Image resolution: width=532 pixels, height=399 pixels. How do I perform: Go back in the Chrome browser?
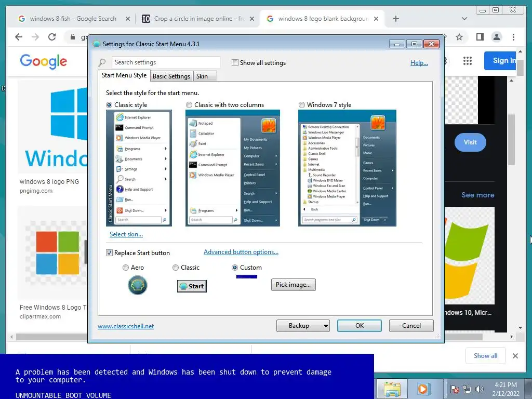pyautogui.click(x=19, y=37)
